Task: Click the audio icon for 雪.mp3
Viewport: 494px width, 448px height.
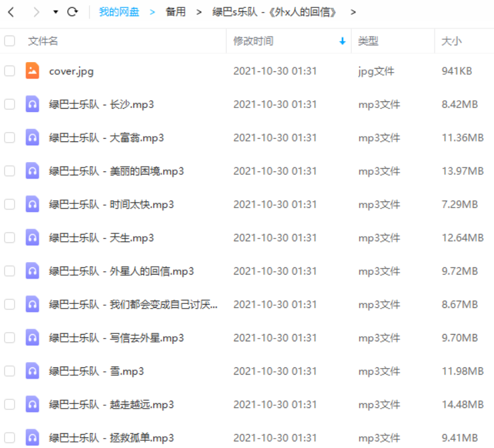Action: pos(32,371)
